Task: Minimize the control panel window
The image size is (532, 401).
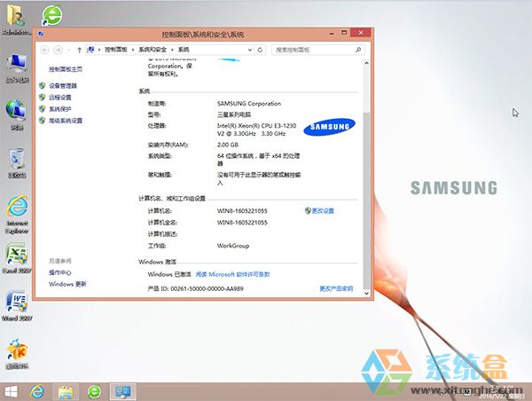Action: pyautogui.click(x=332, y=34)
